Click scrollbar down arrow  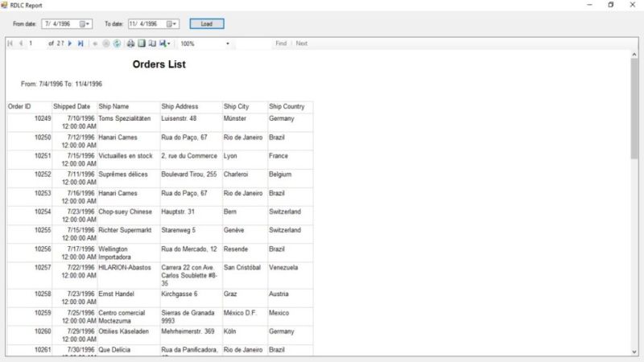[634, 352]
